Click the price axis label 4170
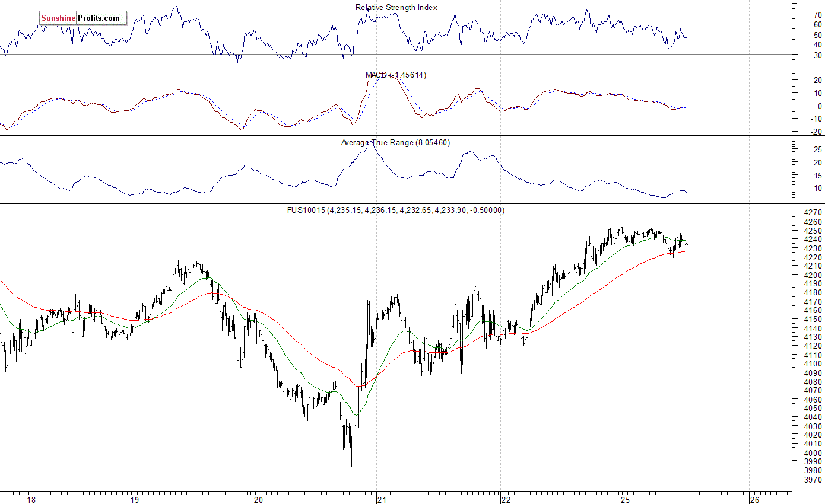Viewport: 825px width, 504px height. pyautogui.click(x=814, y=301)
